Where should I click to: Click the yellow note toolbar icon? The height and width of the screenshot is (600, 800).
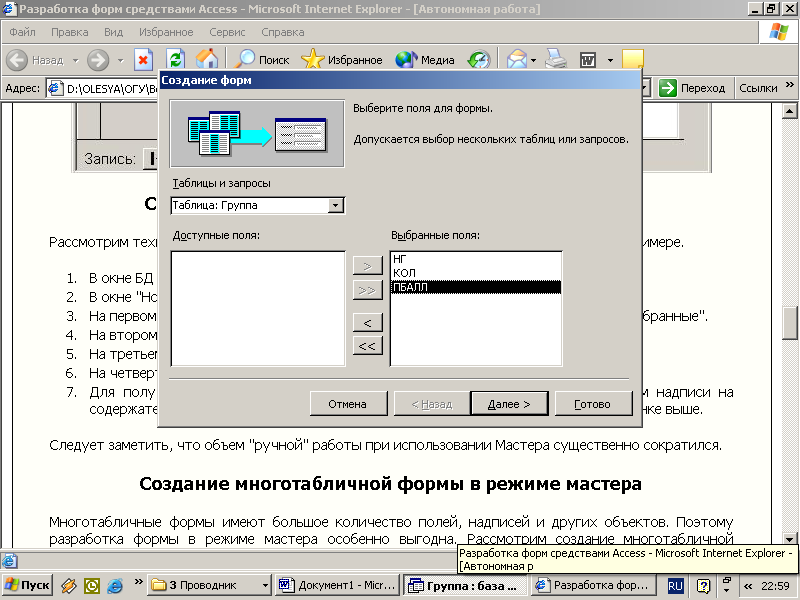(633, 59)
